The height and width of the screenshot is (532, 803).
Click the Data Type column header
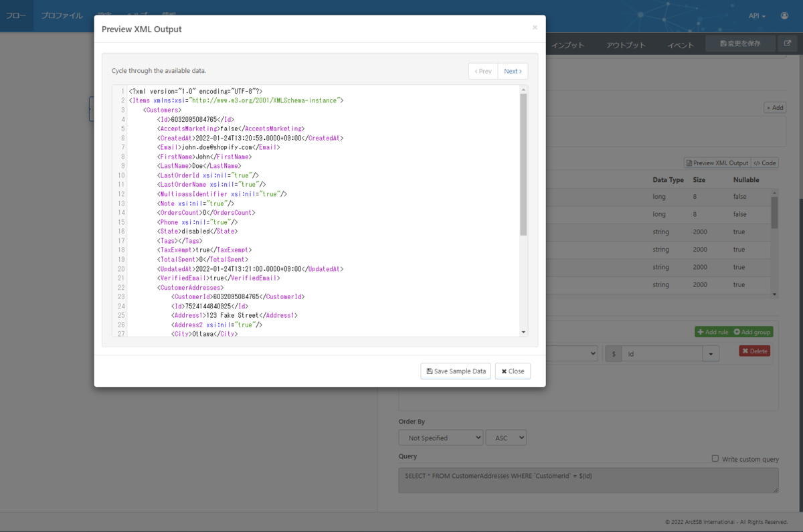click(668, 180)
